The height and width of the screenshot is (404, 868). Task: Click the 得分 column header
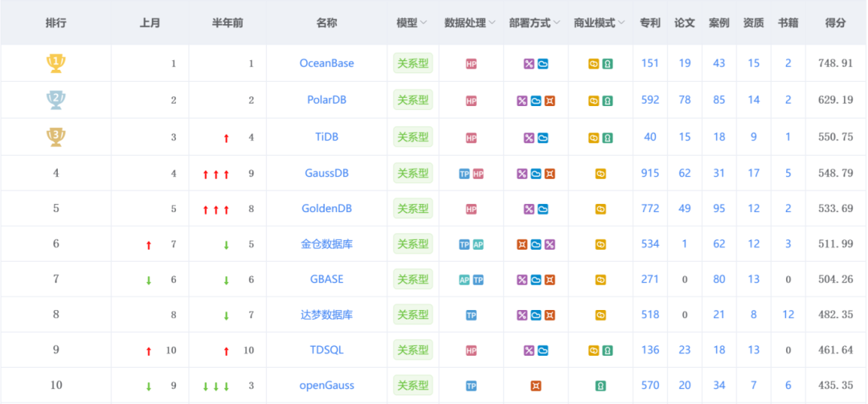point(836,23)
